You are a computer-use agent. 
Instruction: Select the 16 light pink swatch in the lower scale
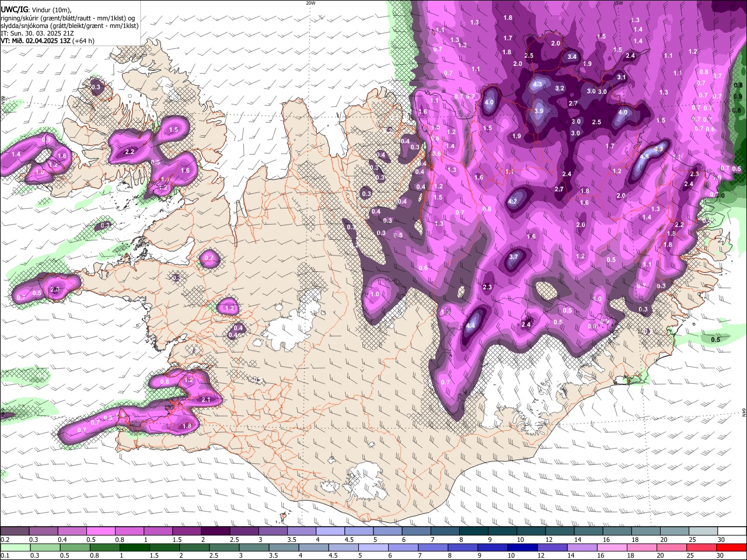pos(612,547)
